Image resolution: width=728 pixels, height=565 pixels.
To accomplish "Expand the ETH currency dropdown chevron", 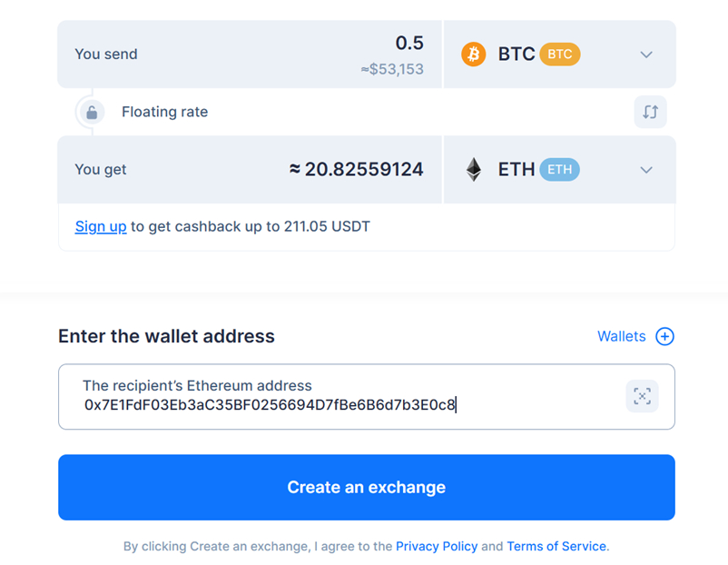I will click(646, 170).
